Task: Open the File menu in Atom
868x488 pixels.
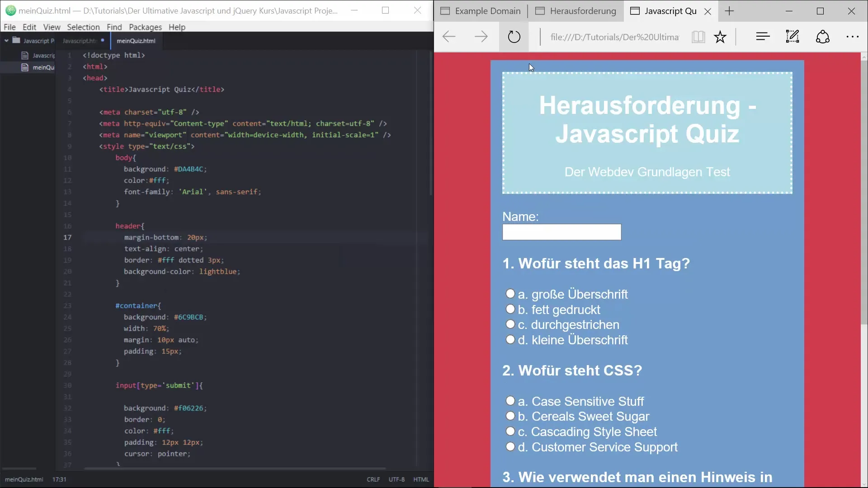Action: click(9, 27)
